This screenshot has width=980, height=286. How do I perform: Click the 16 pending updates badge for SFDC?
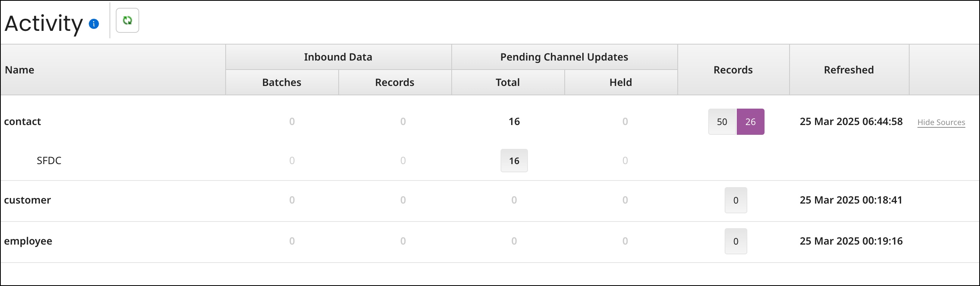coord(514,161)
